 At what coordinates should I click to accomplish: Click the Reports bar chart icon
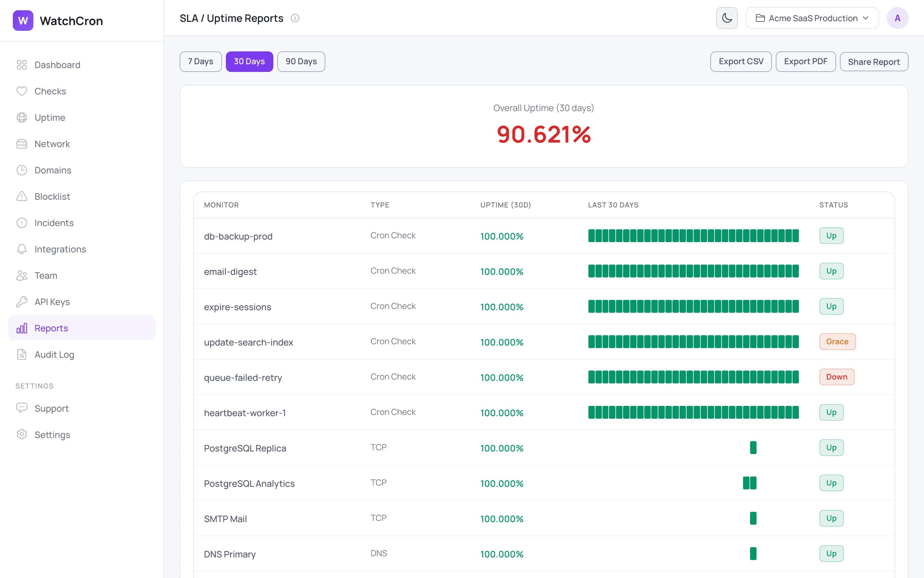(22, 328)
